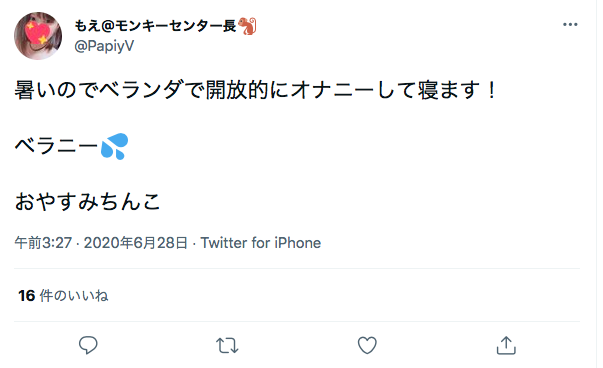Click the bold number 16 in likes count
This screenshot has width=603, height=368.
click(27, 296)
